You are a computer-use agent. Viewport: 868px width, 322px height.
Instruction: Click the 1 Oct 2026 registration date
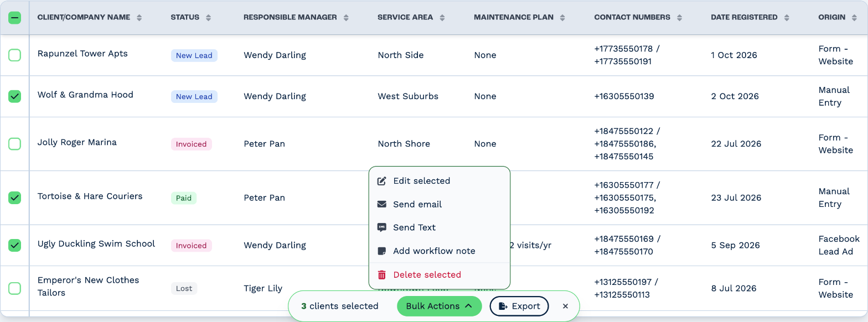tap(734, 55)
